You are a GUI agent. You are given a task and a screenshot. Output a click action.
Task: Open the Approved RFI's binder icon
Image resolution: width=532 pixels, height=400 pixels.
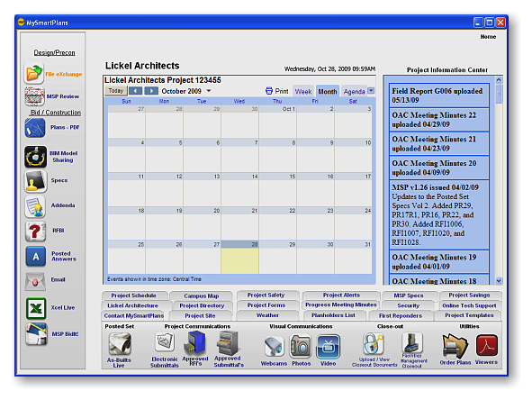(194, 342)
